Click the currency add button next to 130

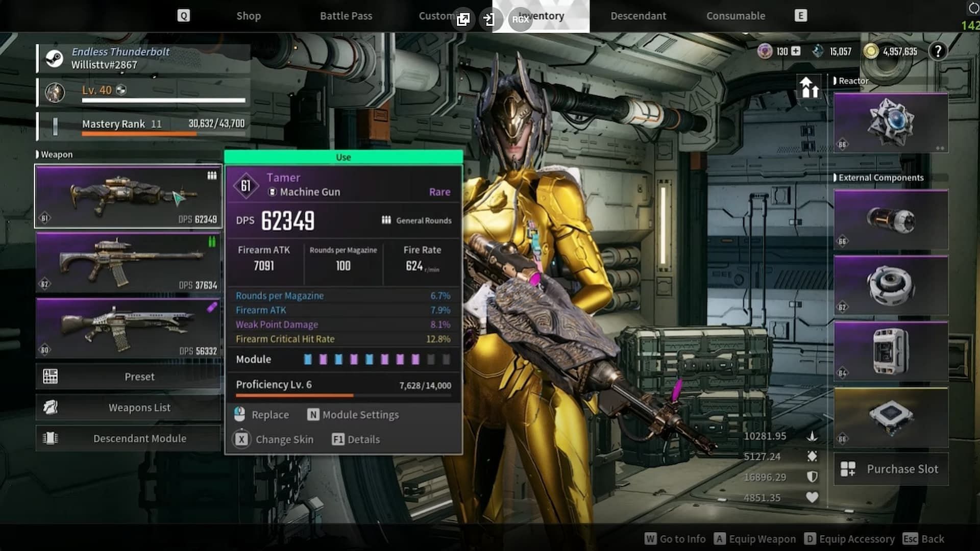point(796,51)
